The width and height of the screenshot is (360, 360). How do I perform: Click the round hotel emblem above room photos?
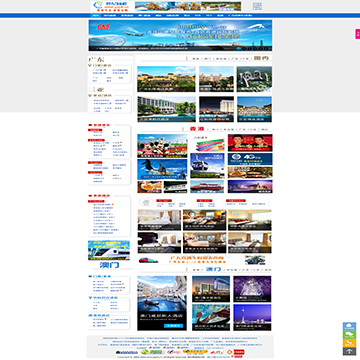pos(146,202)
